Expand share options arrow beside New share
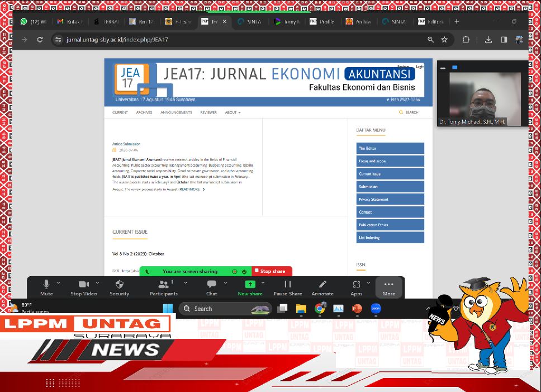 pyautogui.click(x=263, y=282)
